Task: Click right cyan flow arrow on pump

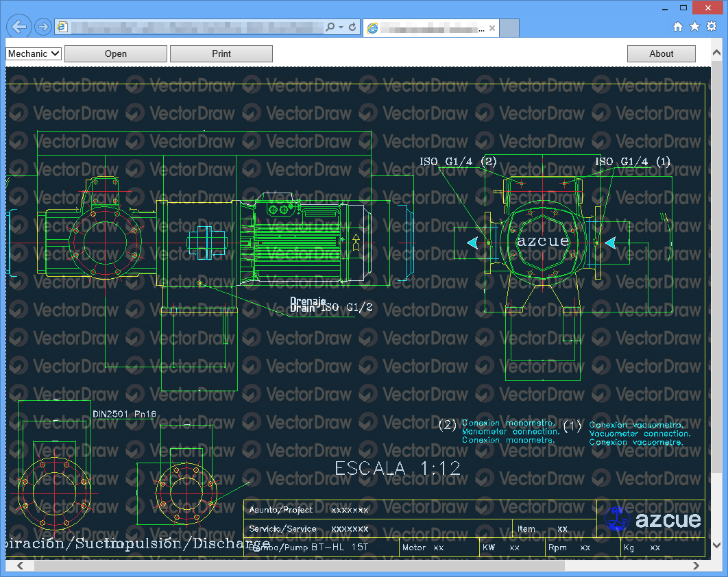Action: [x=611, y=243]
